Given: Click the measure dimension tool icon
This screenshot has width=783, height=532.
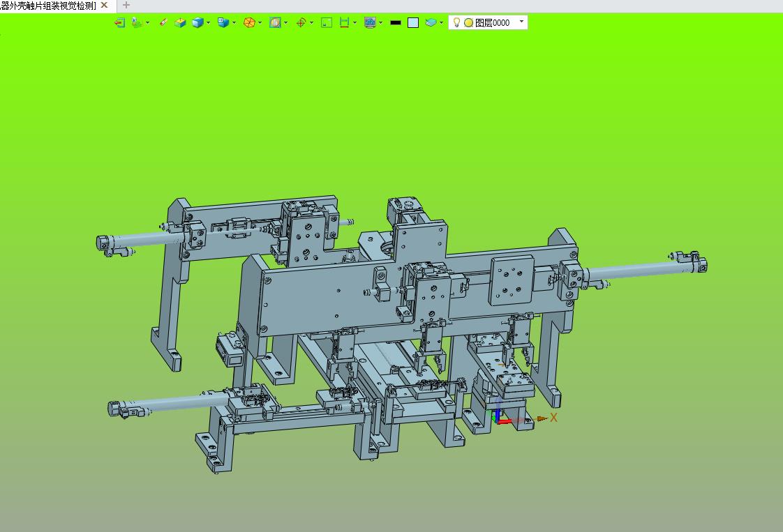Looking at the screenshot, I should pos(344,22).
